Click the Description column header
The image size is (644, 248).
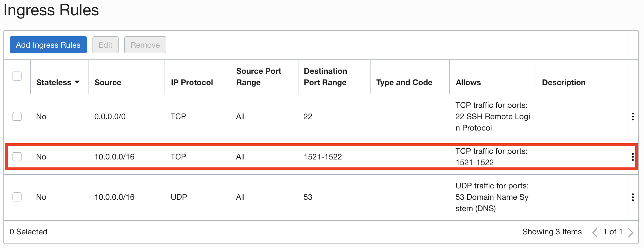[x=564, y=82]
